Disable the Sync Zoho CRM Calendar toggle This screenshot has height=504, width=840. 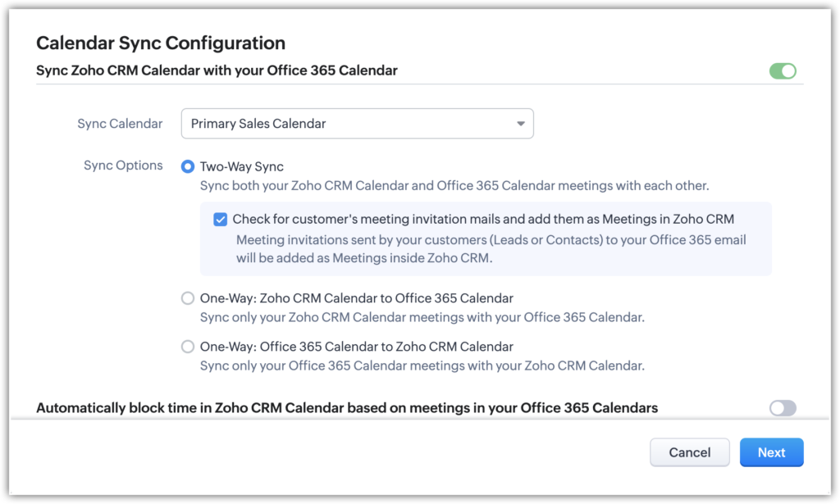(x=783, y=71)
